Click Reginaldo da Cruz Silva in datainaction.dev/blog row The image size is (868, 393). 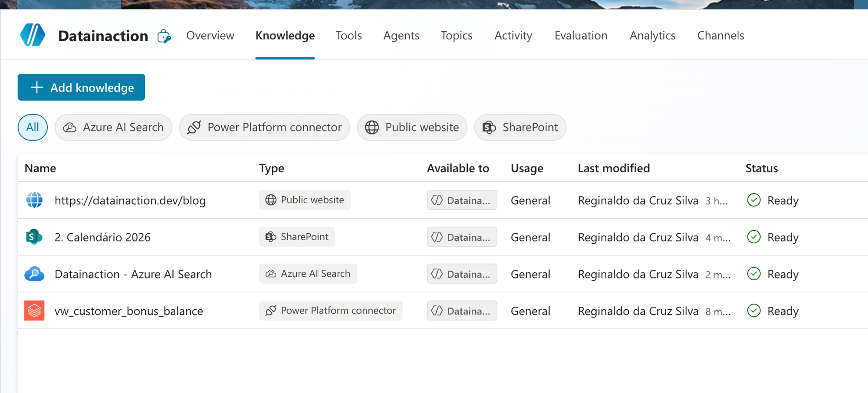tap(638, 200)
